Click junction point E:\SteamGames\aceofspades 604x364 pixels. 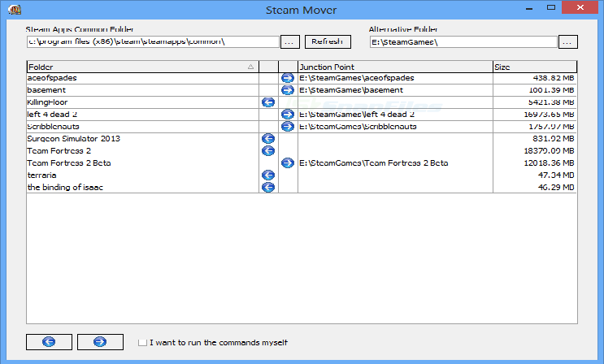357,78
